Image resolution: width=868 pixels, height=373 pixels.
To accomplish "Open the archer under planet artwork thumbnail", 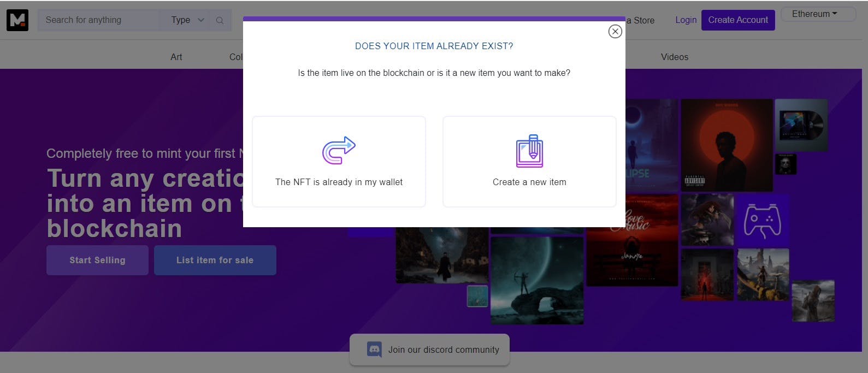I will [x=536, y=280].
